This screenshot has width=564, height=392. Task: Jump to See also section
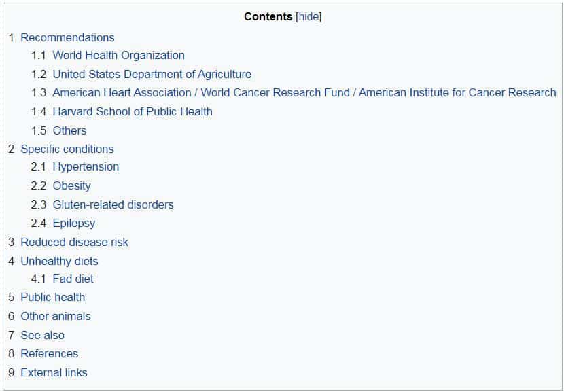42,335
